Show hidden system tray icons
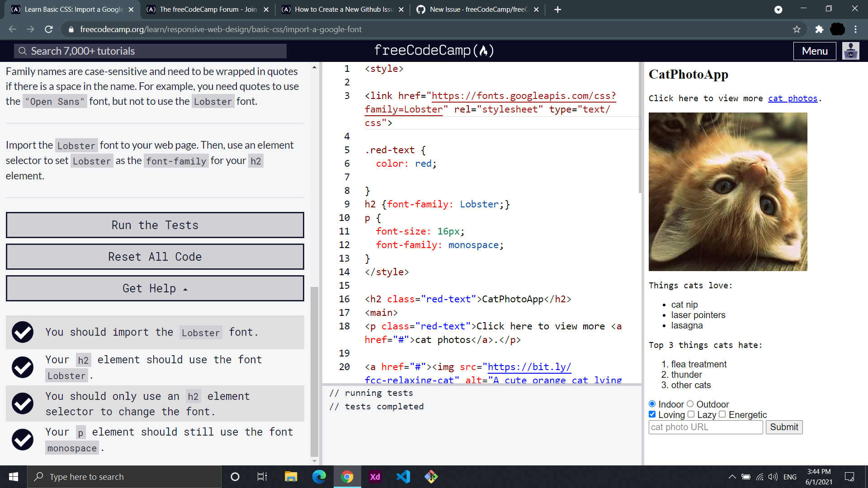 point(732,476)
